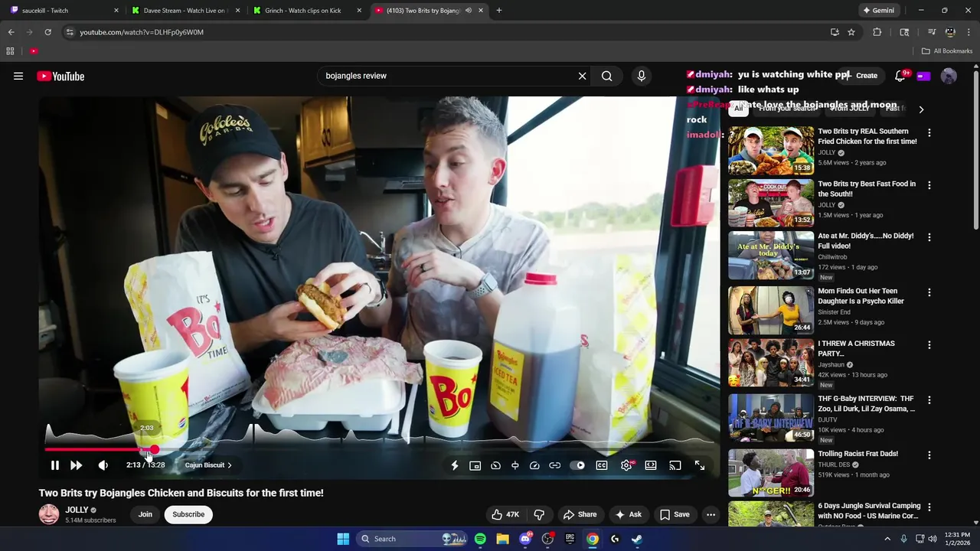Clear the search query
This screenshot has height=551, width=980.
(x=582, y=76)
